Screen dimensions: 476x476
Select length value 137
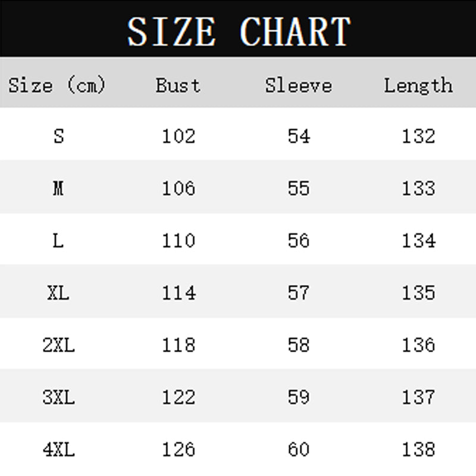pyautogui.click(x=418, y=397)
